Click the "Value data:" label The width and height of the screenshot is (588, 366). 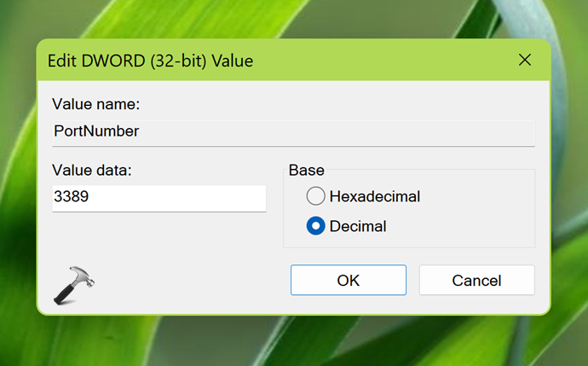[x=91, y=170]
